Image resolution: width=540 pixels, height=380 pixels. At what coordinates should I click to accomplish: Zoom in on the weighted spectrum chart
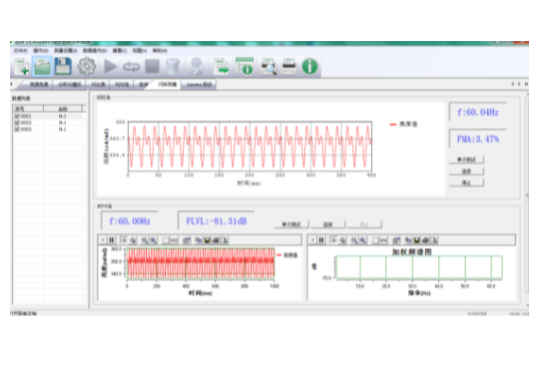click(362, 240)
